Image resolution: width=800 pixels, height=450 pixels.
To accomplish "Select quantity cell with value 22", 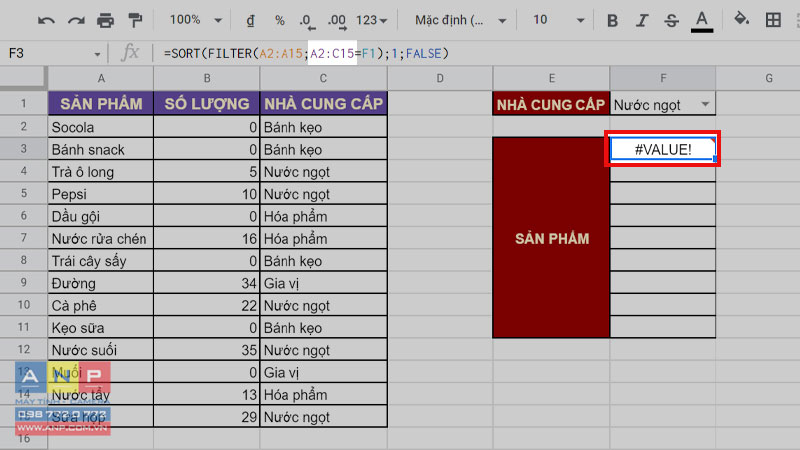I will (x=207, y=305).
